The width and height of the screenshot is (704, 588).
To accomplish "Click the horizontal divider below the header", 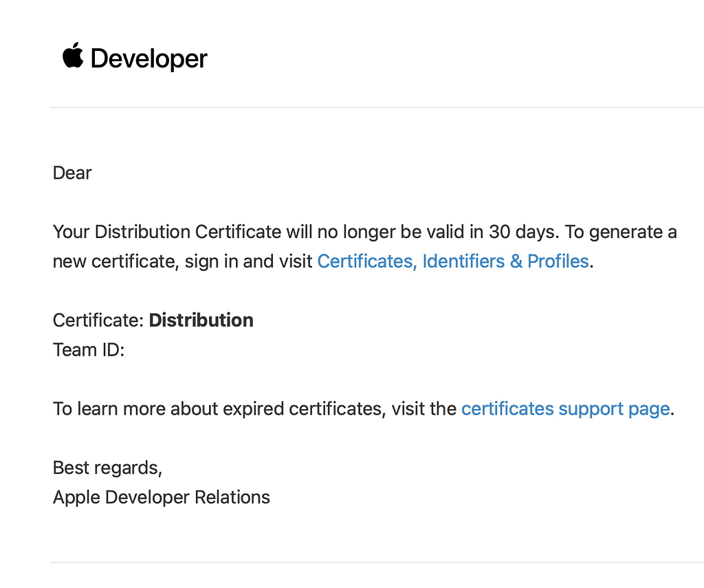I will click(x=377, y=107).
